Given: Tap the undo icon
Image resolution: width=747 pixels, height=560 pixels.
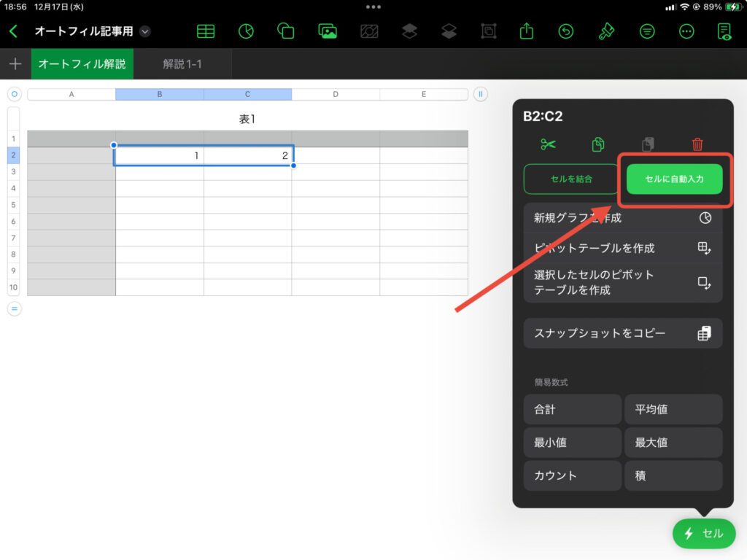Looking at the screenshot, I should tap(565, 31).
